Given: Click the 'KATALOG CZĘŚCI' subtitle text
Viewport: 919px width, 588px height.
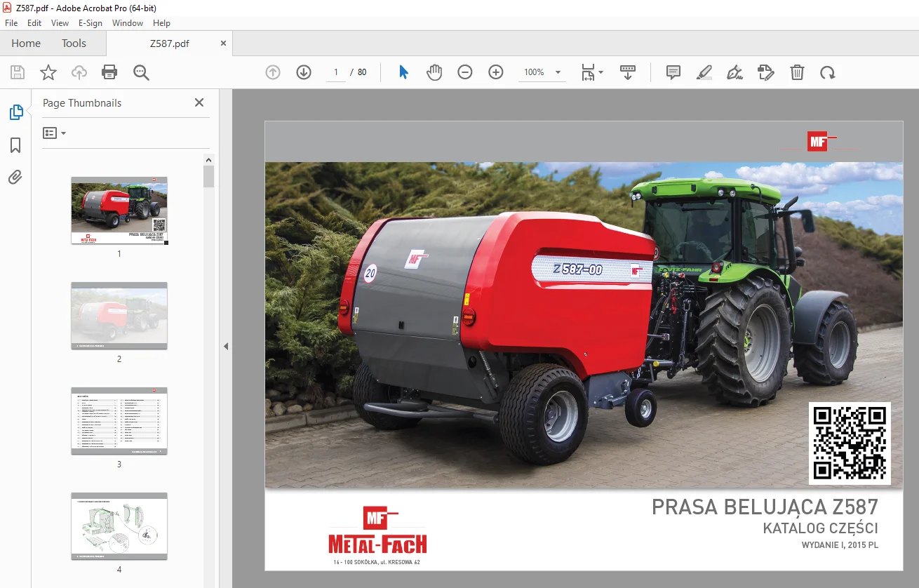Looking at the screenshot, I should coord(821,528).
